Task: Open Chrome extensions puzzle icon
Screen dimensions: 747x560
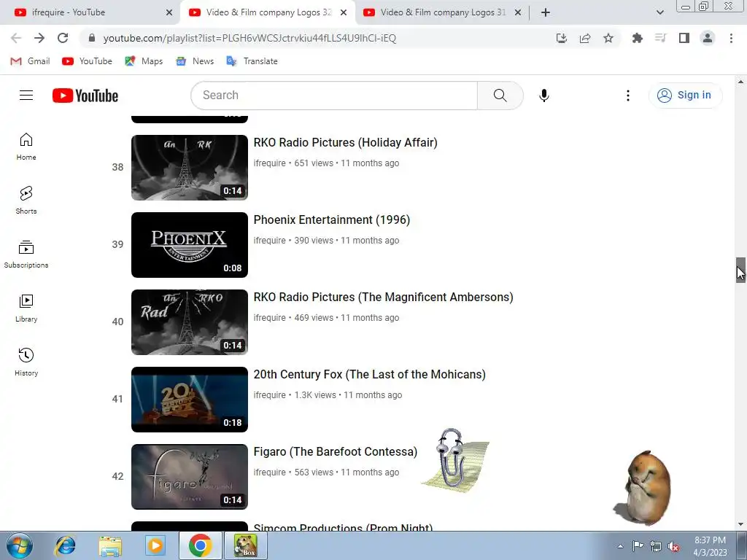Action: (x=638, y=38)
